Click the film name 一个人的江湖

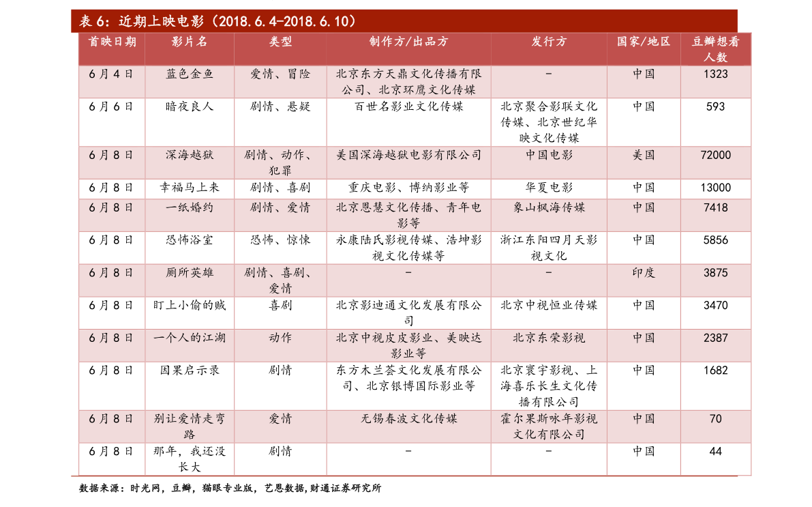pyautogui.click(x=190, y=338)
